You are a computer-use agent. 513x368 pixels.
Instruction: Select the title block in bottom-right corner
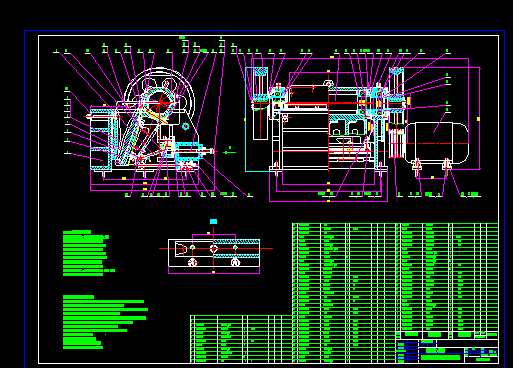coord(447,351)
